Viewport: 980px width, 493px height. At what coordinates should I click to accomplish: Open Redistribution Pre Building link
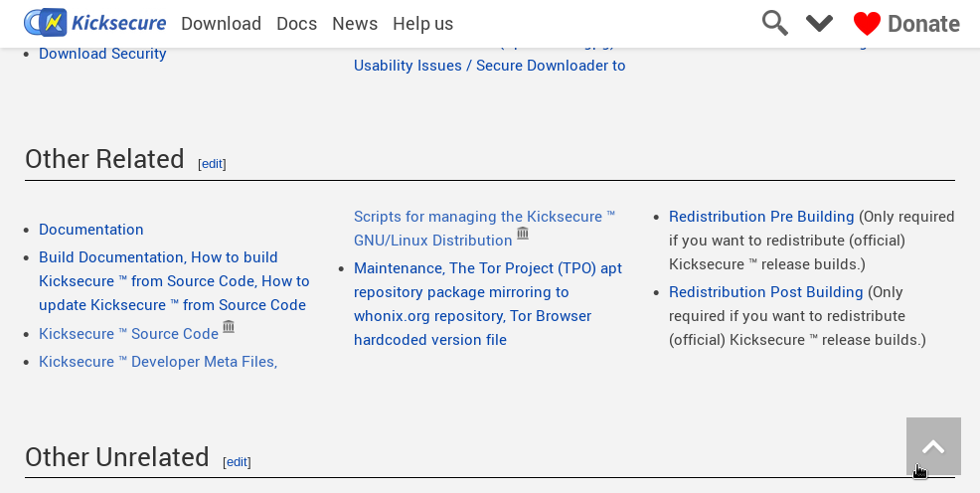tap(761, 217)
